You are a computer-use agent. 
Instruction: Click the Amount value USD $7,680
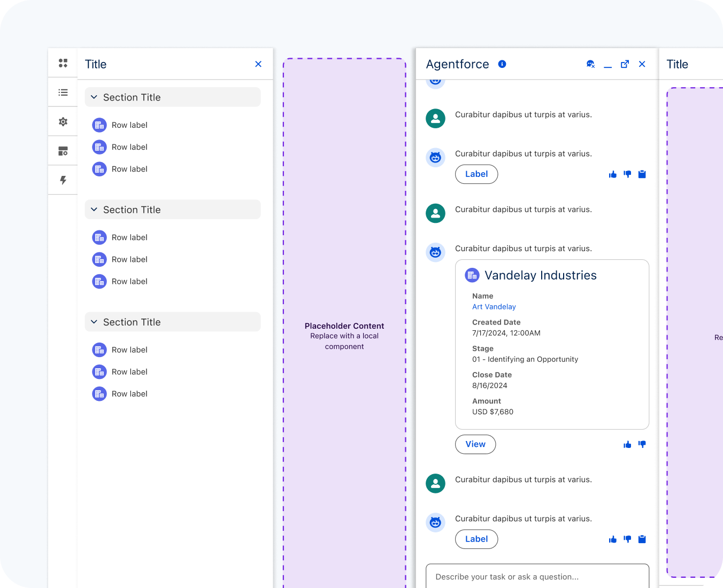493,412
